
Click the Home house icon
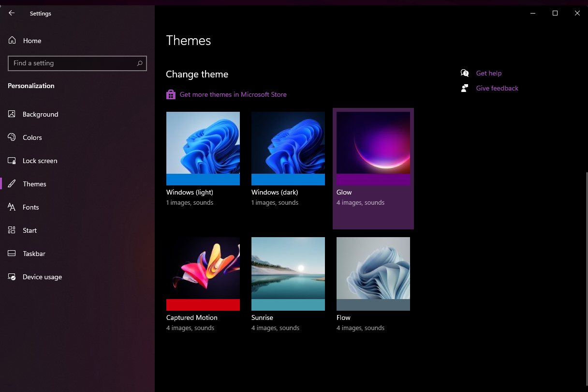[x=12, y=41]
